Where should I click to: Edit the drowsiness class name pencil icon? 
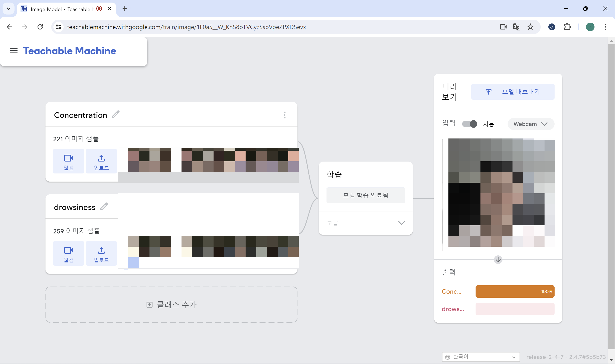(x=104, y=207)
